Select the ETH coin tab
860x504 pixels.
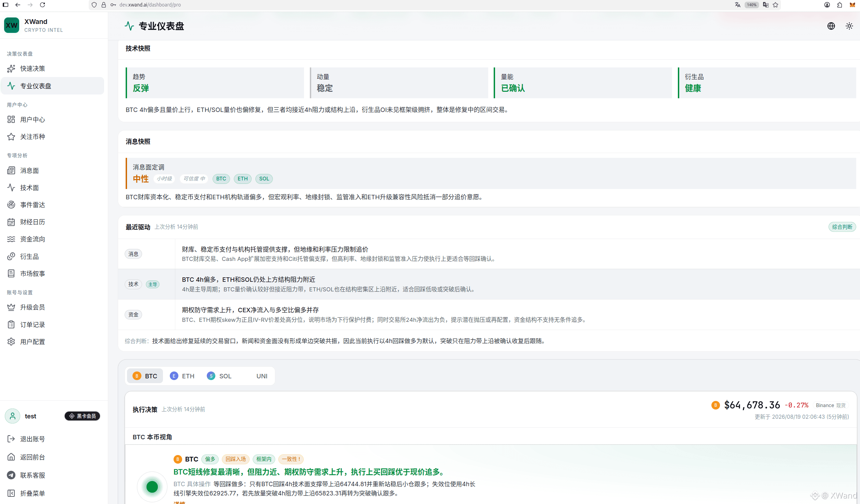[182, 376]
